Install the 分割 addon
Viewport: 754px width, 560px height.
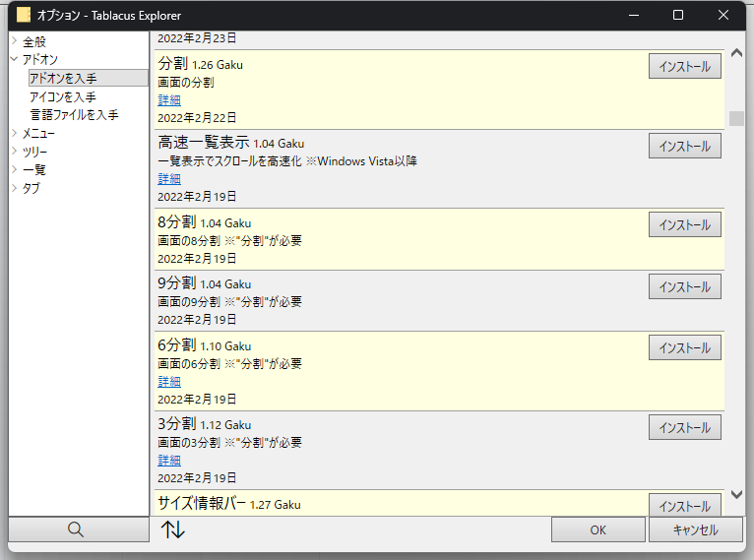684,66
